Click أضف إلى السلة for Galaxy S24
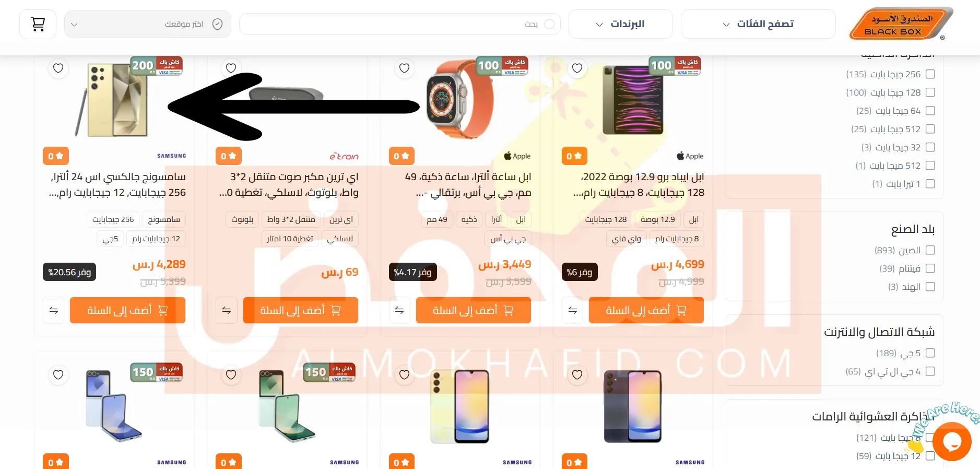 [x=127, y=310]
